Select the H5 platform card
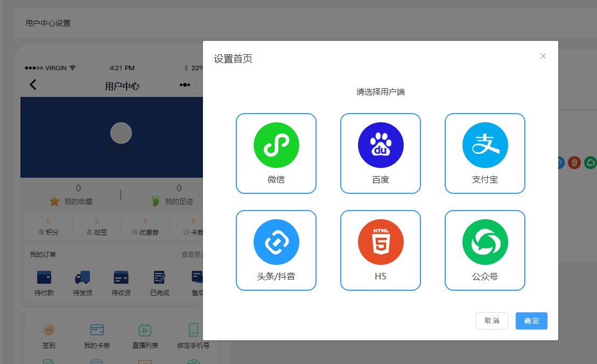 381,250
